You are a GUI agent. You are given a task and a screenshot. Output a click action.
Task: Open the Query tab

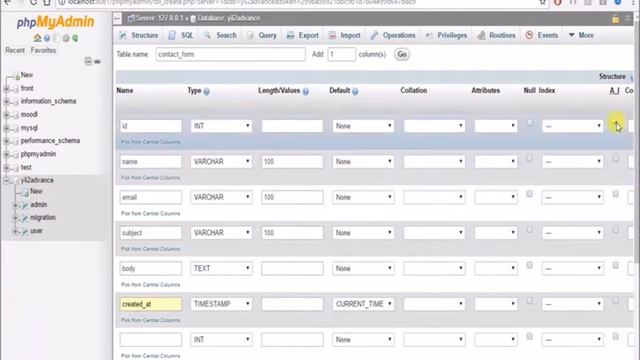(262, 36)
